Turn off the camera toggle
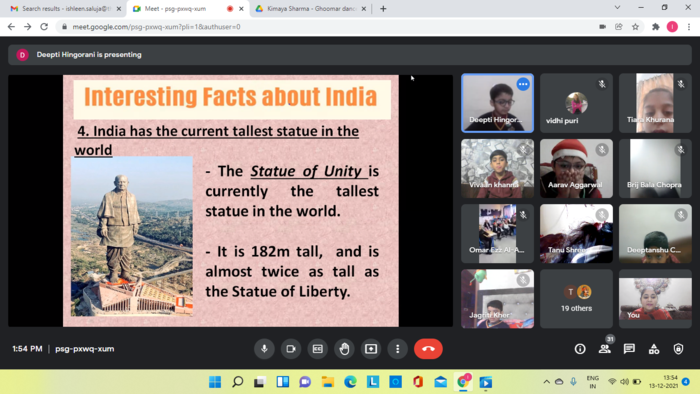 (x=291, y=349)
